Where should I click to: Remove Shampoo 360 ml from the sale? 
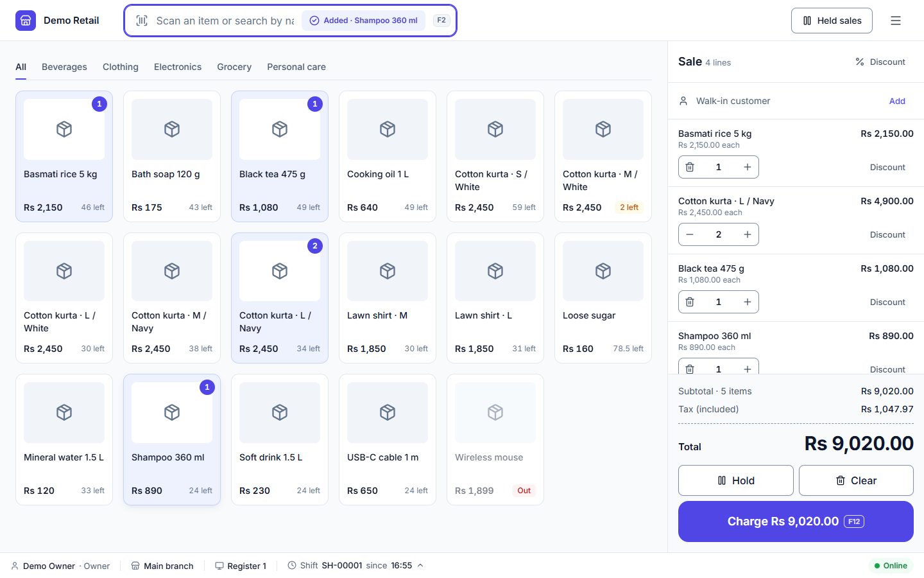point(690,368)
